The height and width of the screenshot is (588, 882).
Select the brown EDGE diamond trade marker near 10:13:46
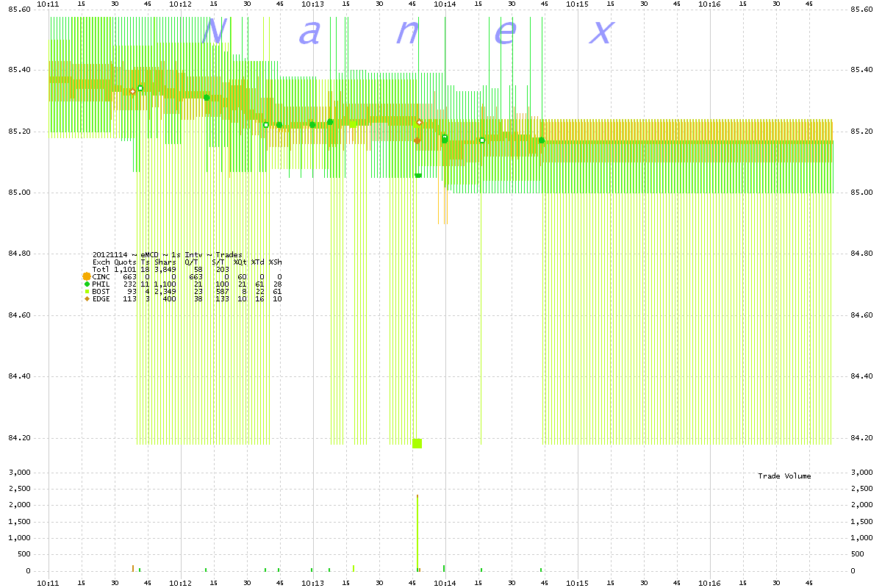point(417,140)
